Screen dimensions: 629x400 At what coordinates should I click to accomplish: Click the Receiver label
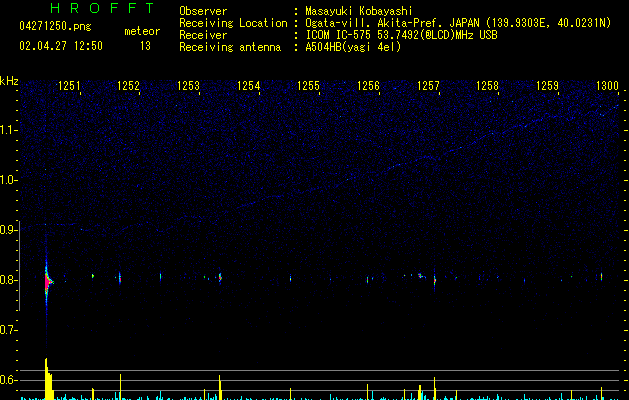click(203, 35)
